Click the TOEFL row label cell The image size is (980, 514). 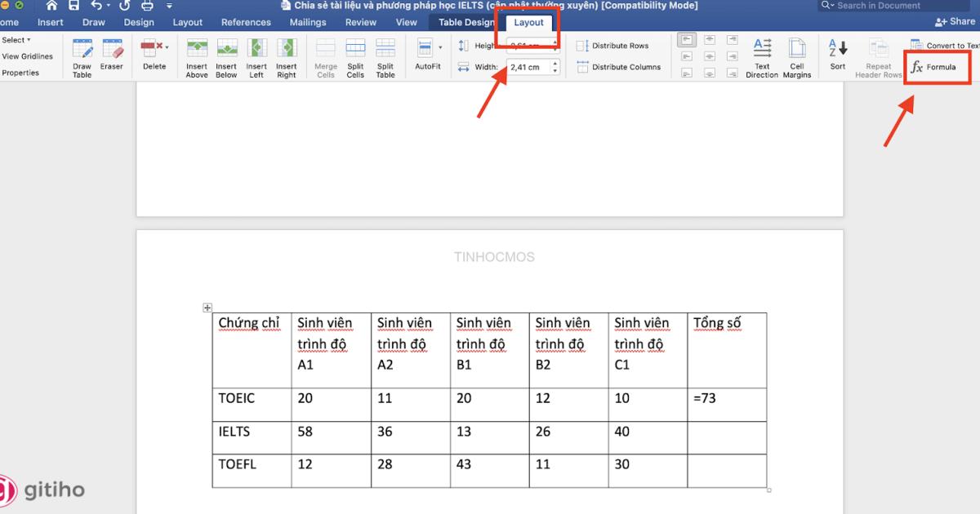click(x=252, y=471)
